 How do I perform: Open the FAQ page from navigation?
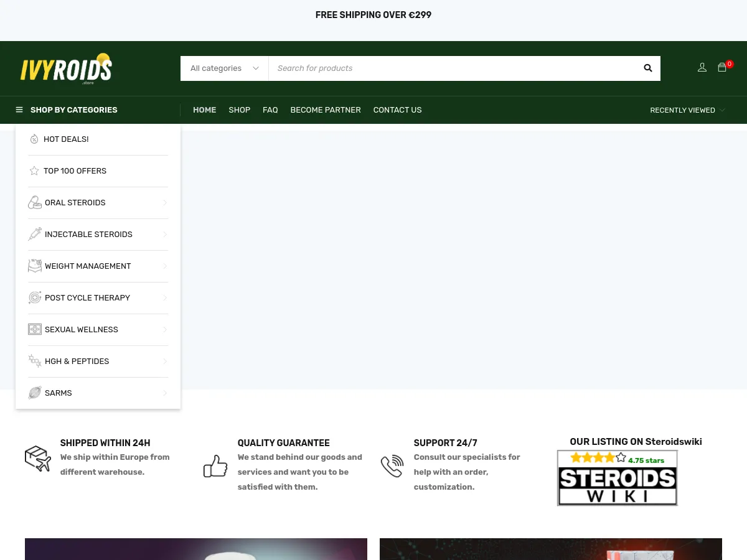tap(270, 110)
